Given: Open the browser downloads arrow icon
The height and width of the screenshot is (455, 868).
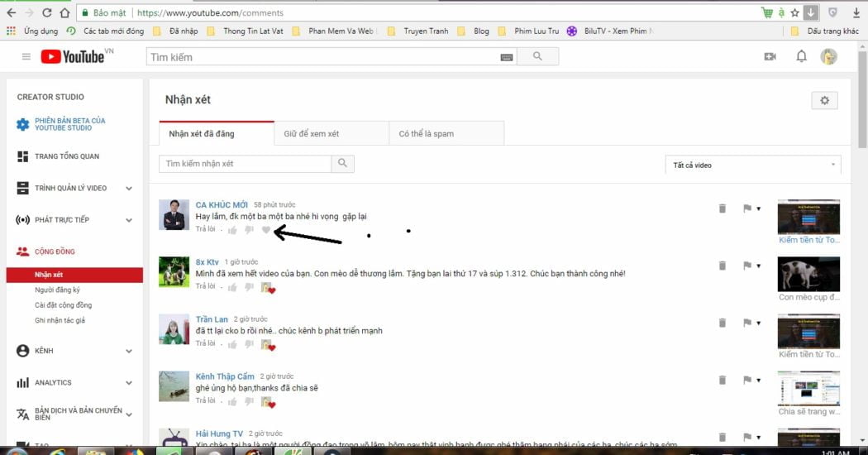Looking at the screenshot, I should point(856,12).
